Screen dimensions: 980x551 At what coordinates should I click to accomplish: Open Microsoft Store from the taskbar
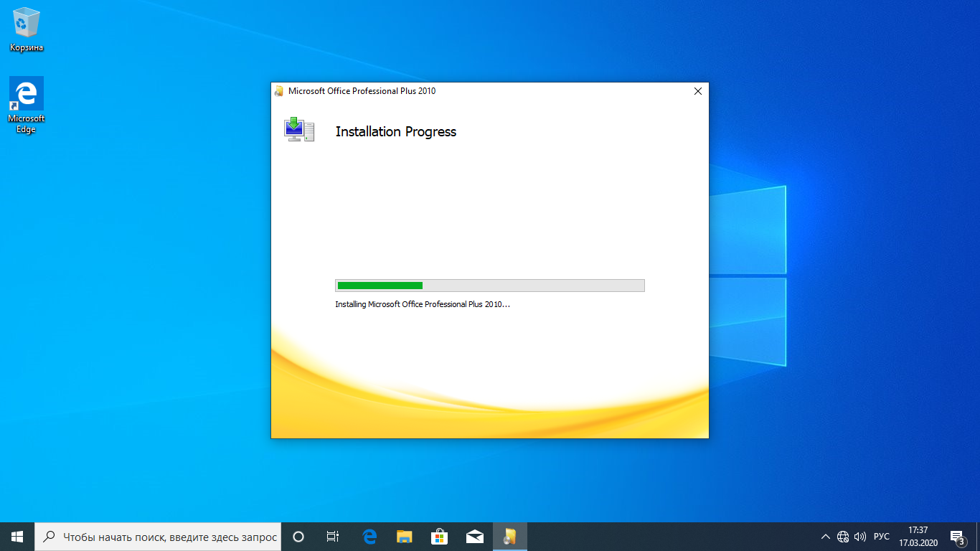(439, 537)
